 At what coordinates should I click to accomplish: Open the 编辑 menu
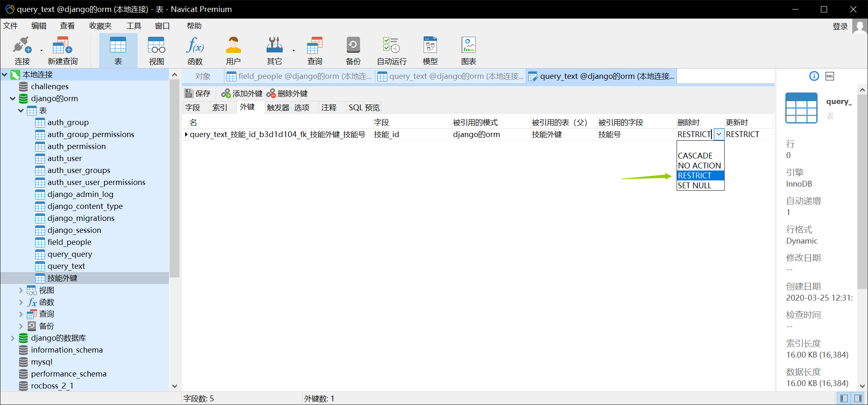coord(39,26)
